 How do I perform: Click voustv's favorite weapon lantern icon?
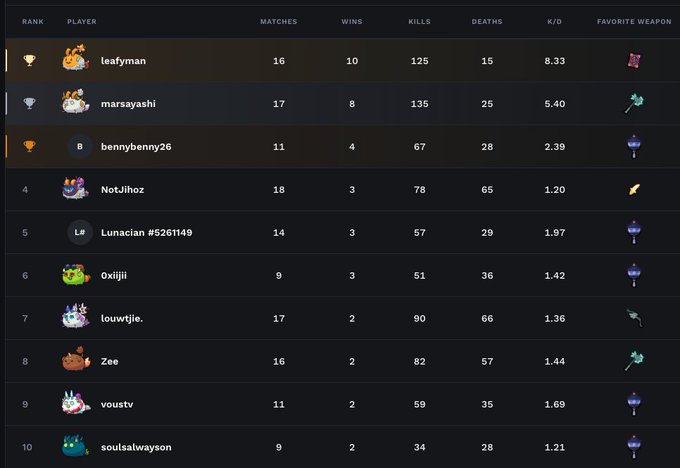(634, 404)
